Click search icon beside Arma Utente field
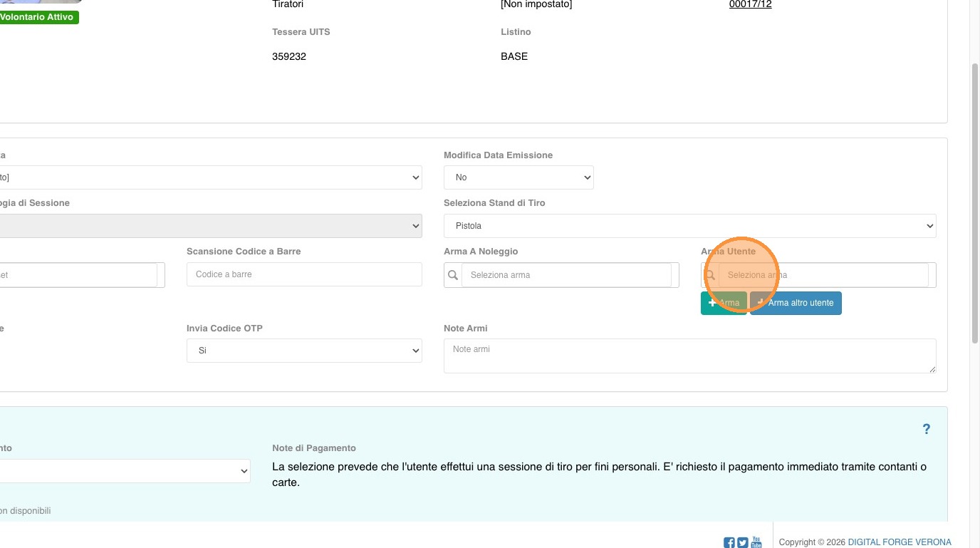This screenshot has height=548, width=980. [x=710, y=275]
